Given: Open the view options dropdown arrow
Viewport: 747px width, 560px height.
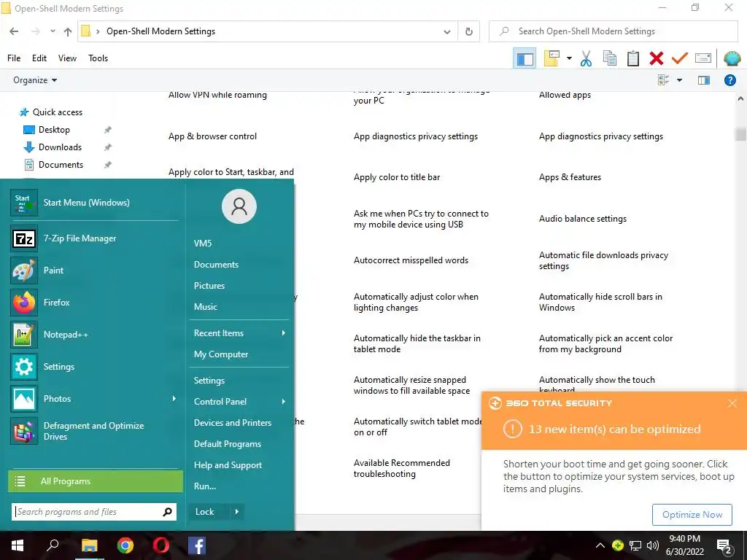Looking at the screenshot, I should [x=679, y=80].
